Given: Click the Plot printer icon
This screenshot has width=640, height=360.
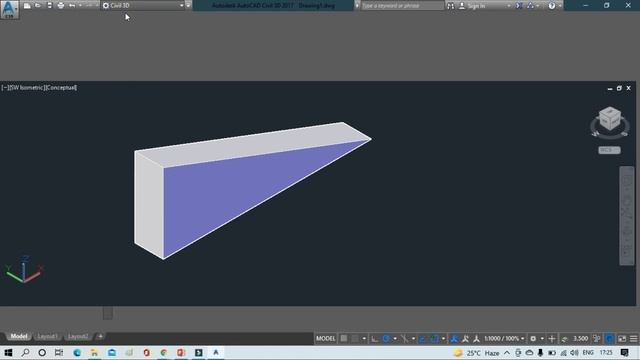Looking at the screenshot, I should click(x=61, y=6).
